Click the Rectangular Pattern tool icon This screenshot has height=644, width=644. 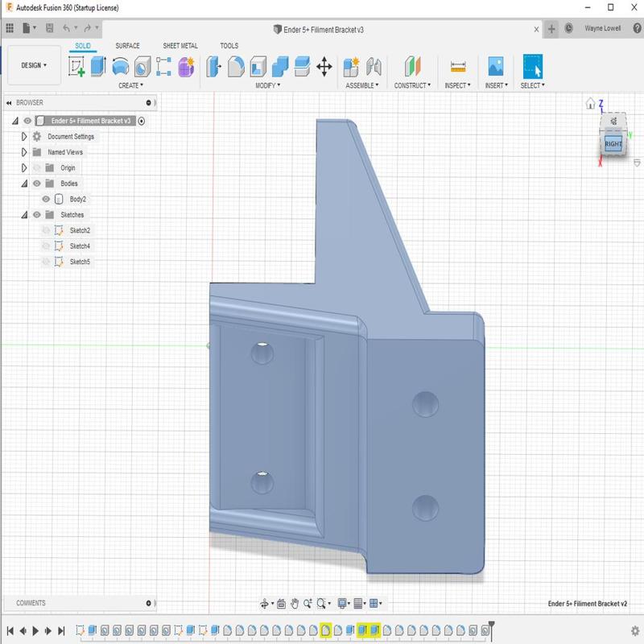tap(163, 67)
